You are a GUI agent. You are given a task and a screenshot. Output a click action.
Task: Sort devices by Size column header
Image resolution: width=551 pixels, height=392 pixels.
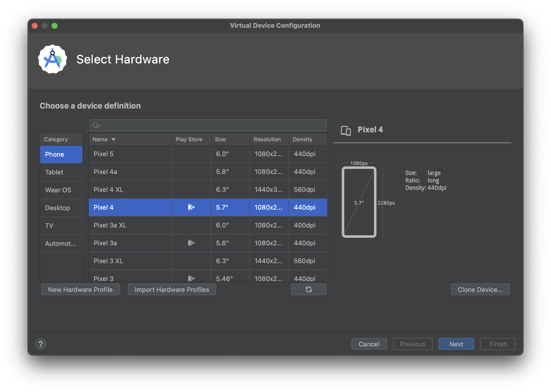220,140
